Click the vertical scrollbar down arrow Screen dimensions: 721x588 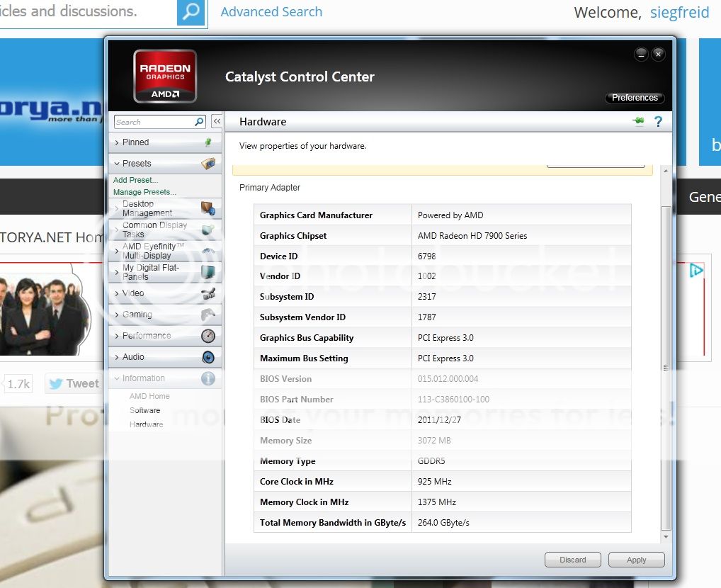[665, 537]
